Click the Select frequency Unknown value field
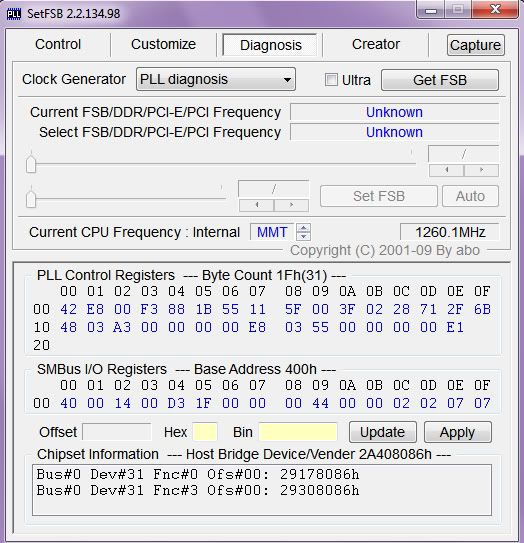524x543 pixels. pos(394,132)
